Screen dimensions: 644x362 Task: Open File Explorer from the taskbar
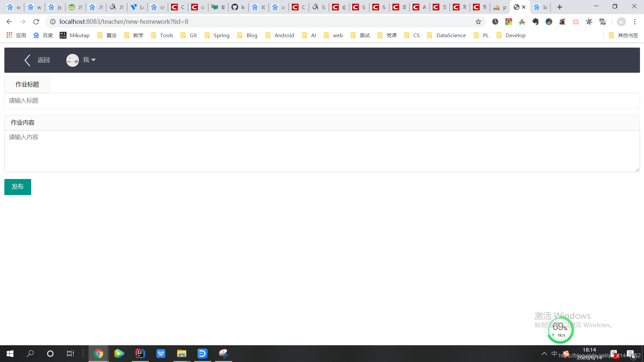click(181, 354)
